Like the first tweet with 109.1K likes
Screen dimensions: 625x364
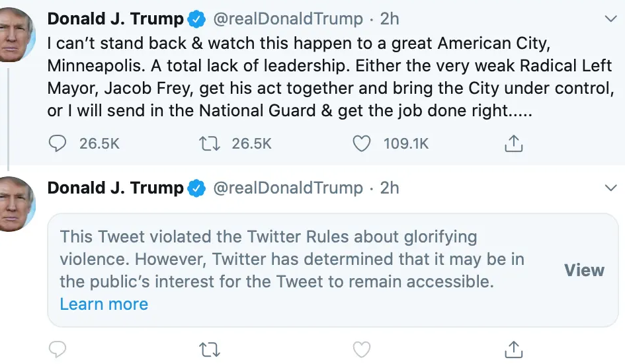click(361, 143)
